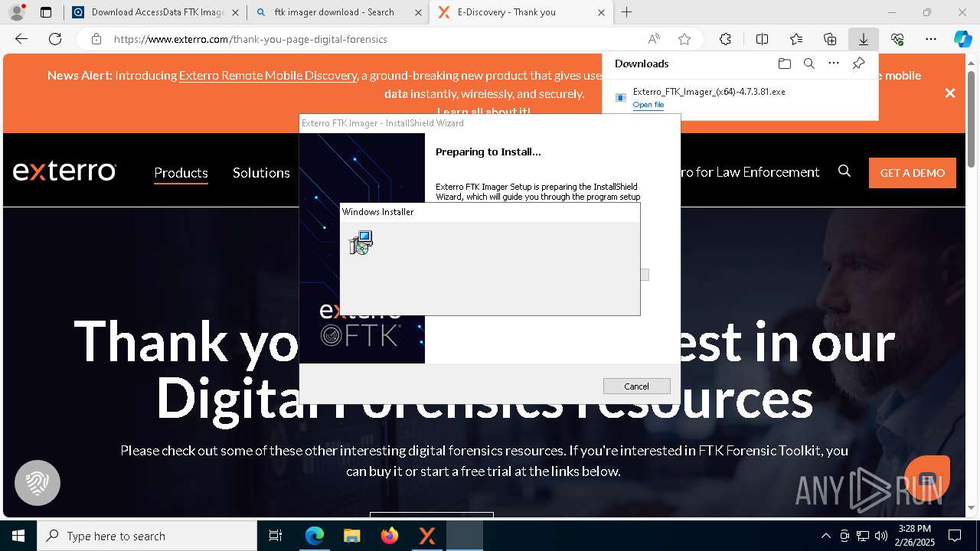Open the Solutions menu
980x551 pixels.
pyautogui.click(x=261, y=173)
